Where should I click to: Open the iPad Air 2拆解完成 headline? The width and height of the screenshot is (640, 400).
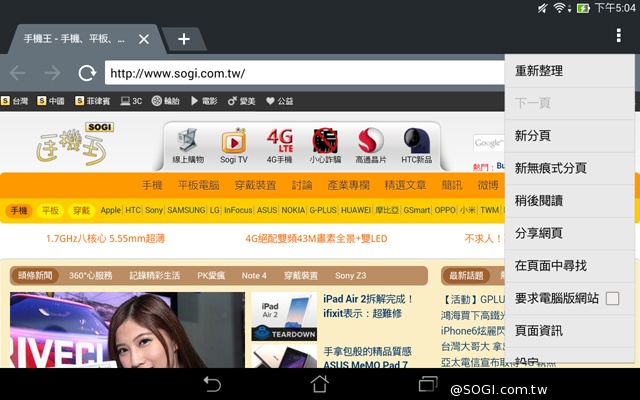[x=369, y=306]
